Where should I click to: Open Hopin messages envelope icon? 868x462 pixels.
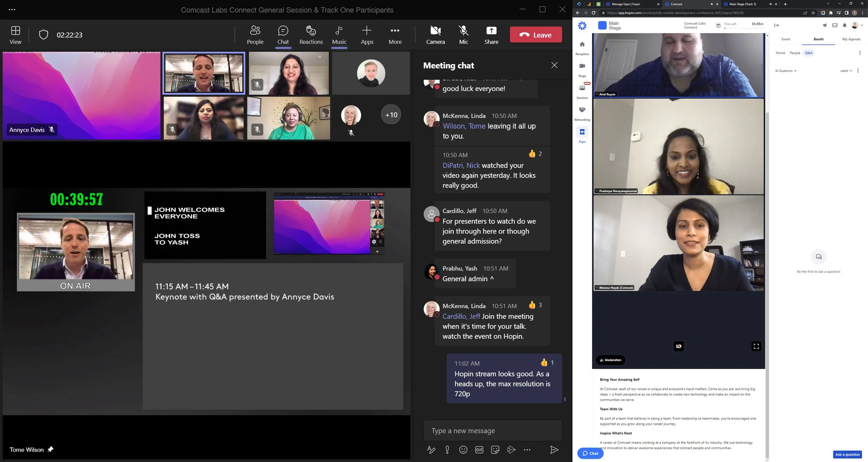click(835, 25)
